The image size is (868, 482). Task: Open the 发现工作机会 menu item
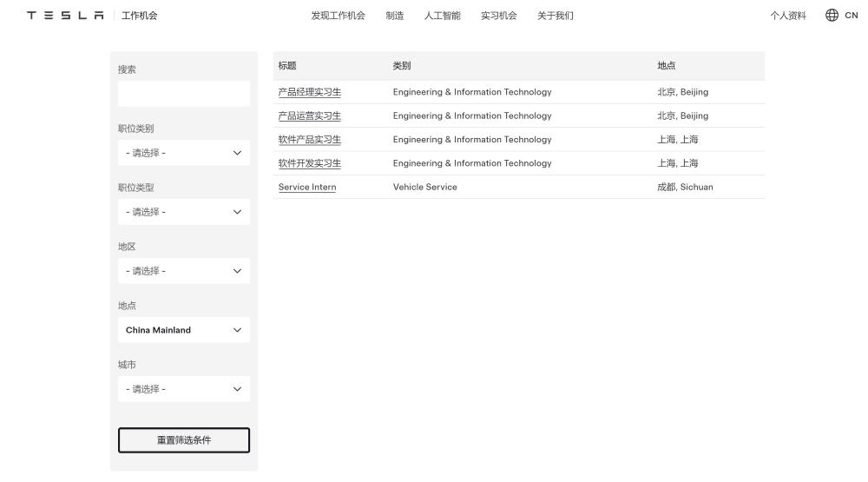coord(338,16)
